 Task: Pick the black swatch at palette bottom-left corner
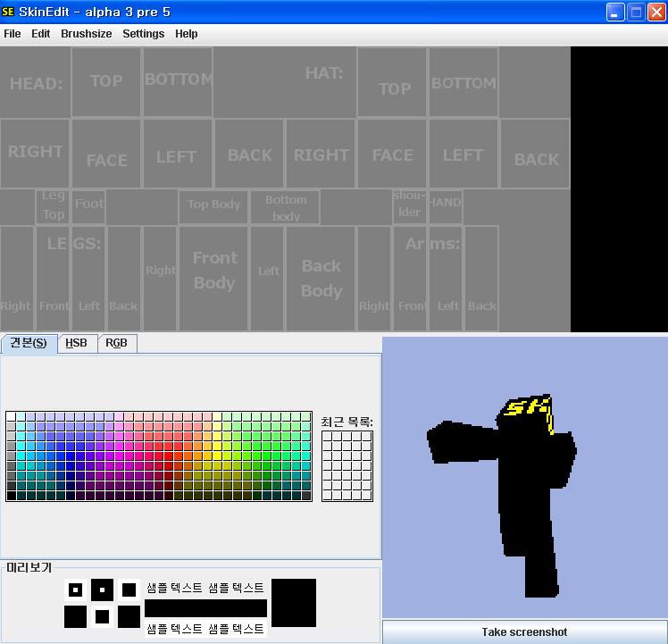12,495
